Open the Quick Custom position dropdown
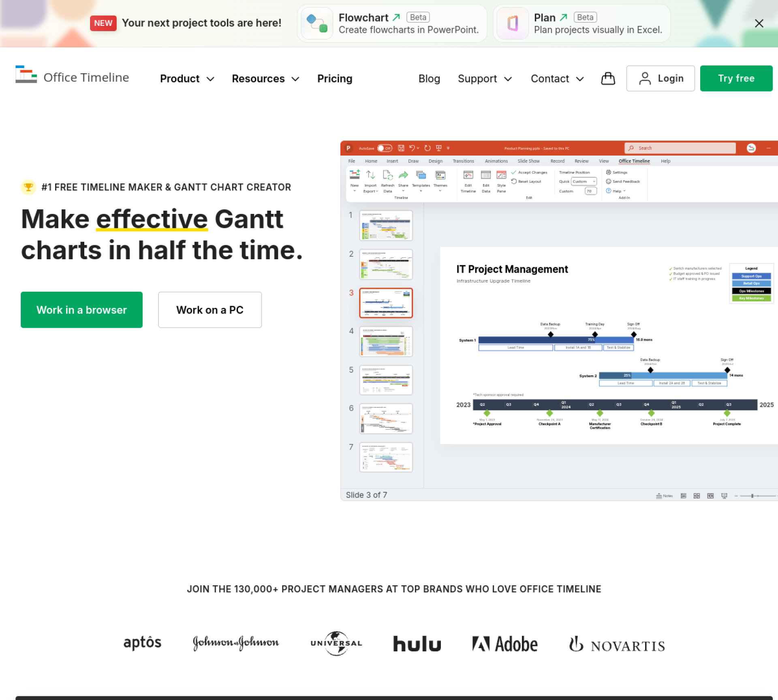 (x=583, y=181)
